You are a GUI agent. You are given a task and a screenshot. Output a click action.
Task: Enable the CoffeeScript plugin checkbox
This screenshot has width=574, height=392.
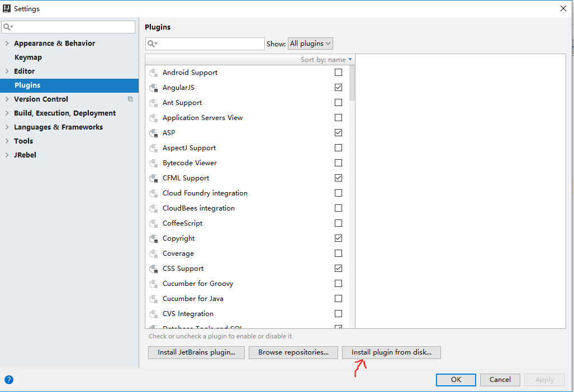[338, 223]
